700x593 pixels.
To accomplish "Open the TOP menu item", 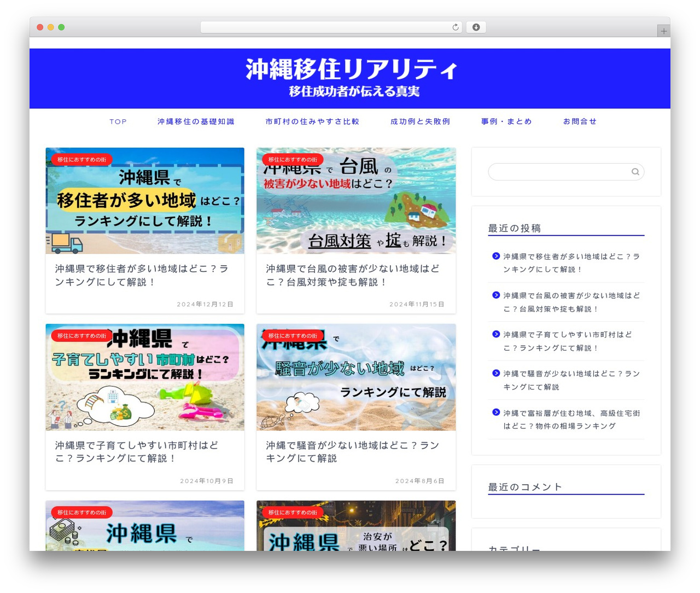I will pos(118,121).
